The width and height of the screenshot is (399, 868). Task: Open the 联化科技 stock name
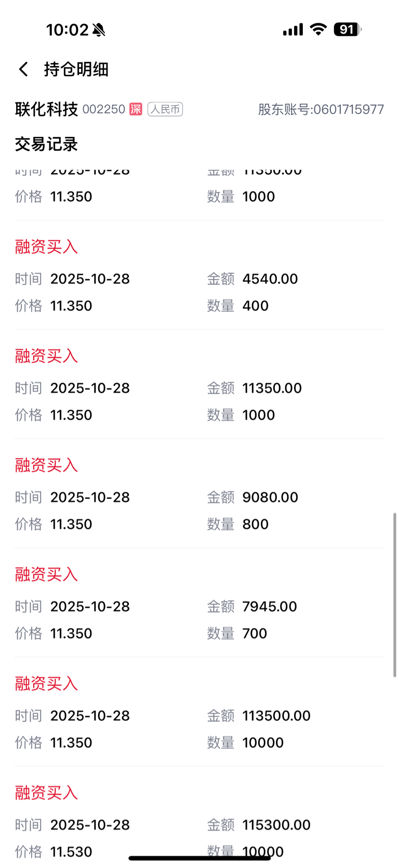tap(46, 109)
